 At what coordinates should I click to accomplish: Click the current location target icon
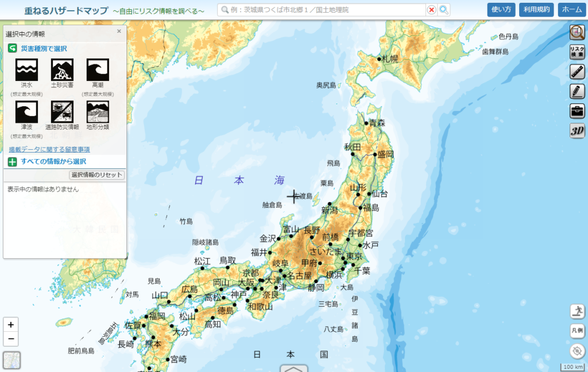pos(577,351)
